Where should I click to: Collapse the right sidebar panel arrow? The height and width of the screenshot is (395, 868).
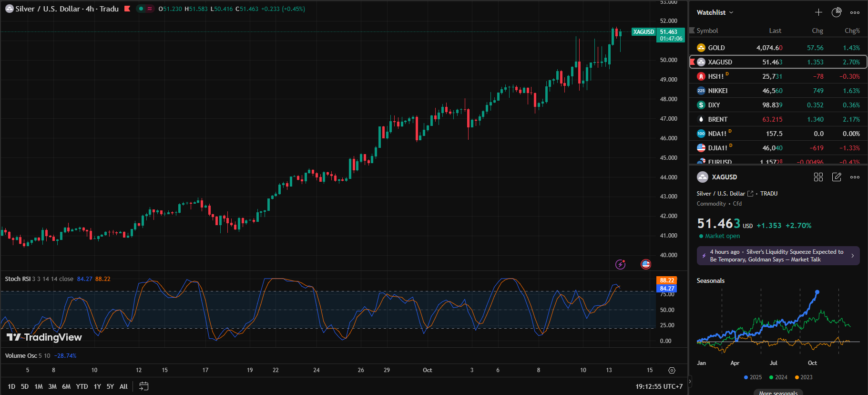coord(690,381)
